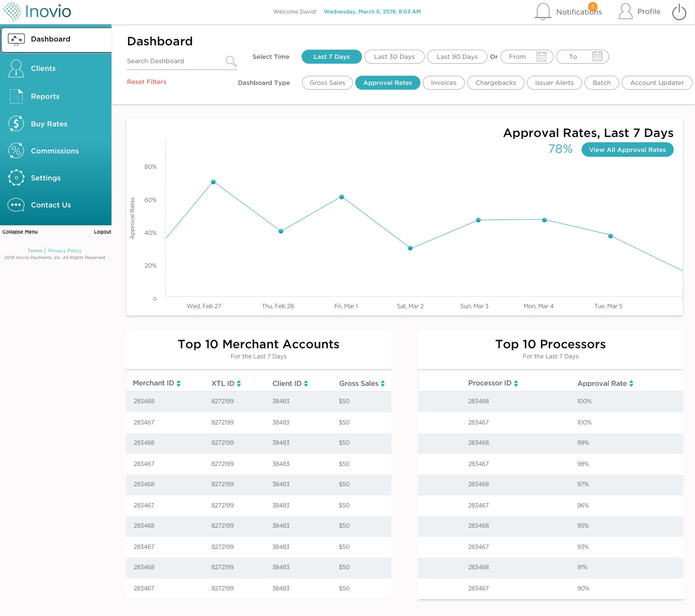This screenshot has height=616, width=695.
Task: Click the Reports document icon
Action: [x=16, y=96]
